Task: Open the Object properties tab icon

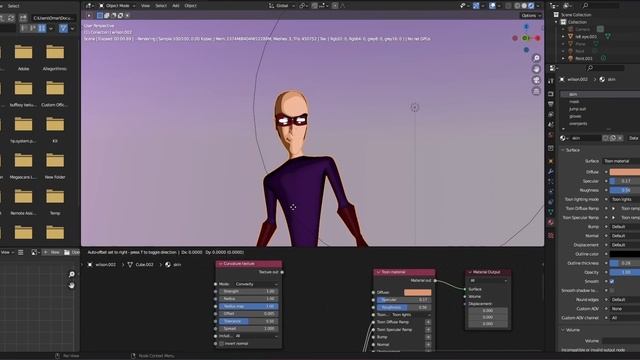Action: pyautogui.click(x=551, y=161)
